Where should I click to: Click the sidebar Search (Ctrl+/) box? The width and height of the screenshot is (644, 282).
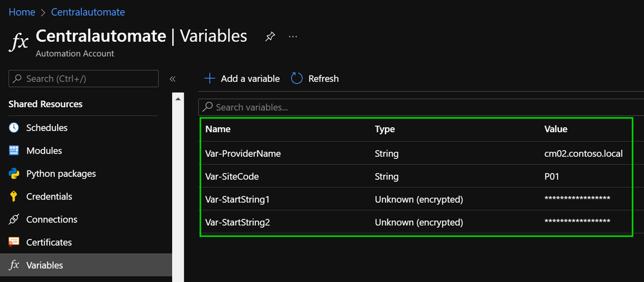pyautogui.click(x=84, y=79)
